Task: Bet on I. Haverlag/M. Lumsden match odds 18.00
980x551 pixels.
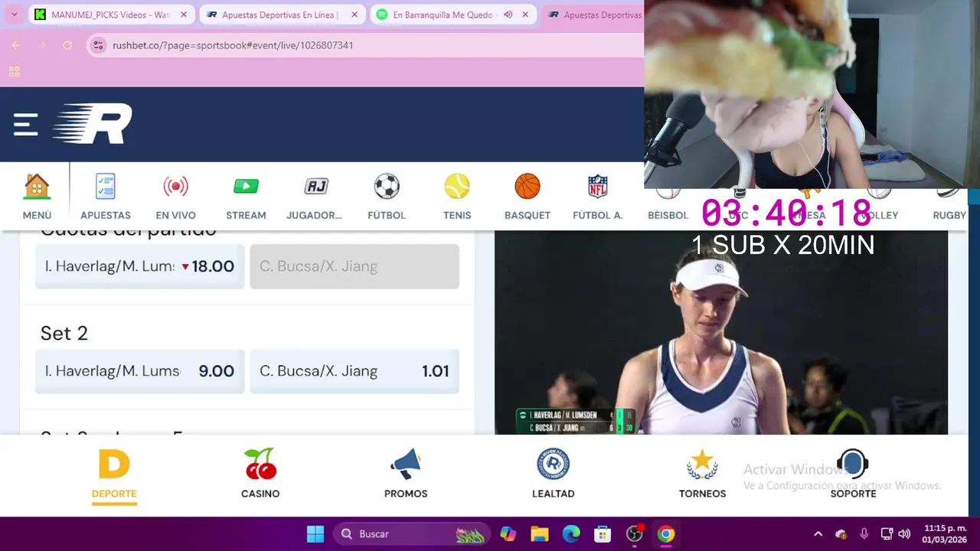Action: point(140,266)
